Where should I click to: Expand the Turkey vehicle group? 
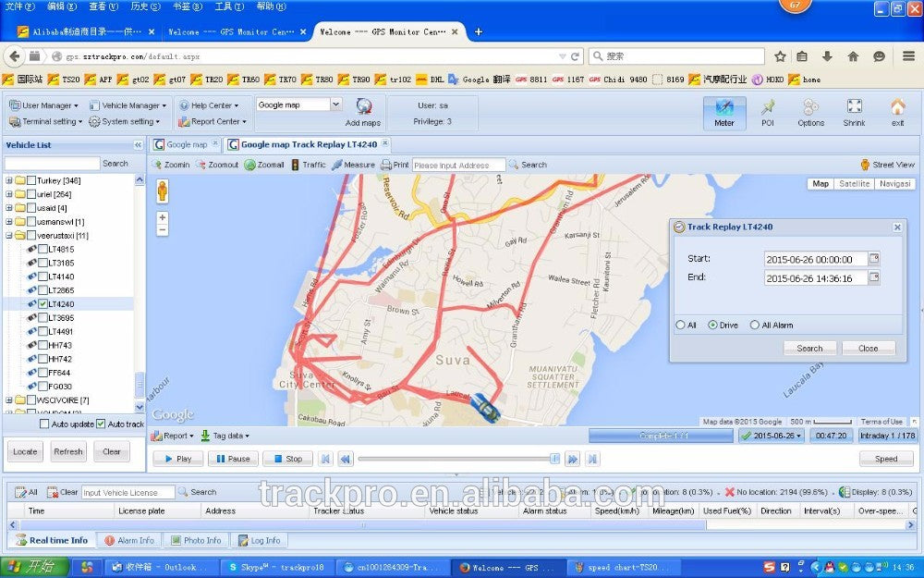tap(9, 180)
